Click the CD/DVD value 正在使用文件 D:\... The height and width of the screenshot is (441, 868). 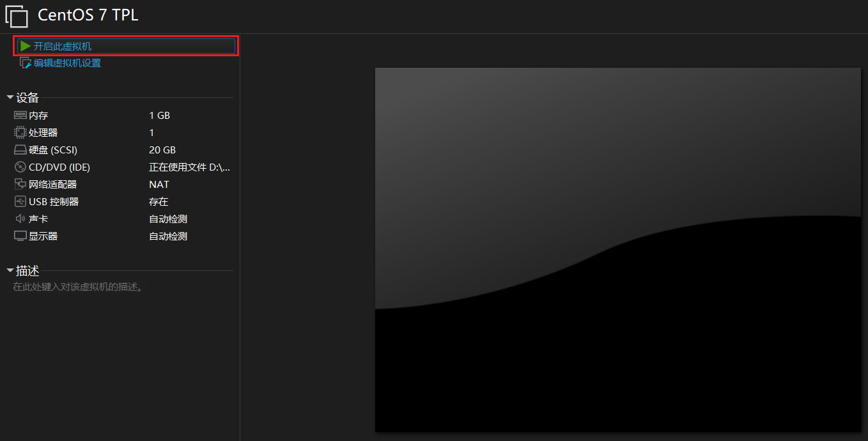[x=189, y=167]
